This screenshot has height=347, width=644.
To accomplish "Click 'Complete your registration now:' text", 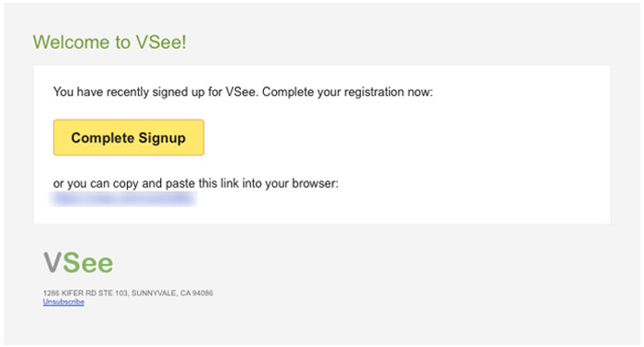I will coord(348,92).
